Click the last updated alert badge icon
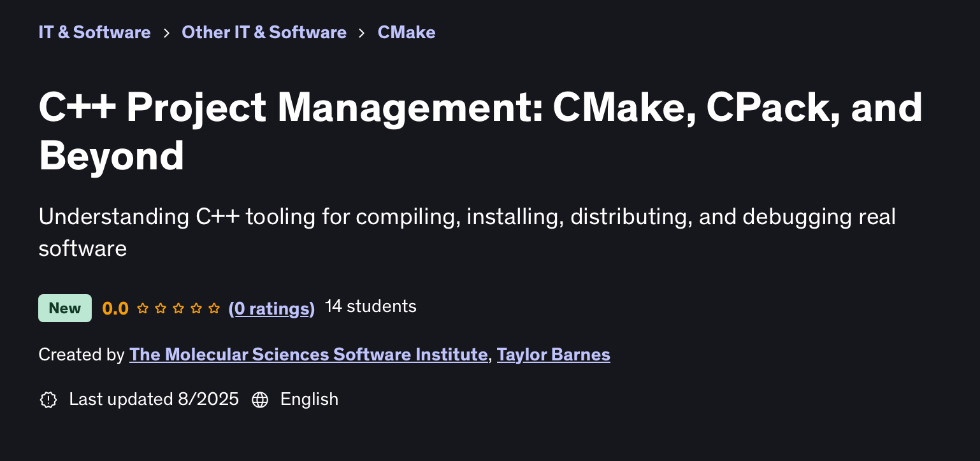Image resolution: width=980 pixels, height=461 pixels. (x=48, y=400)
